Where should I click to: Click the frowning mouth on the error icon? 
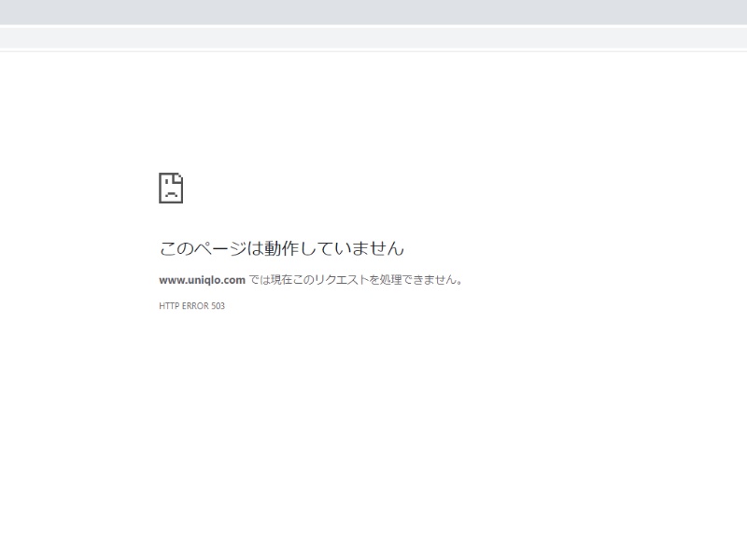171,194
